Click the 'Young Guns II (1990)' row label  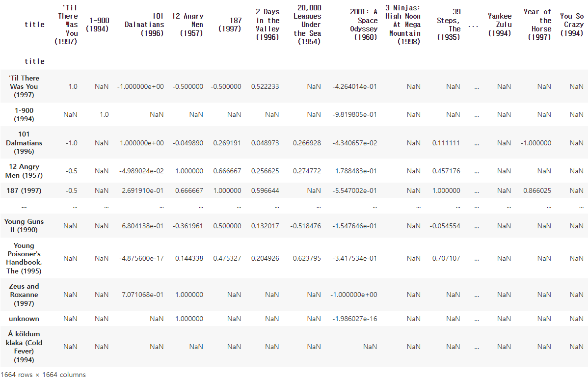click(24, 226)
